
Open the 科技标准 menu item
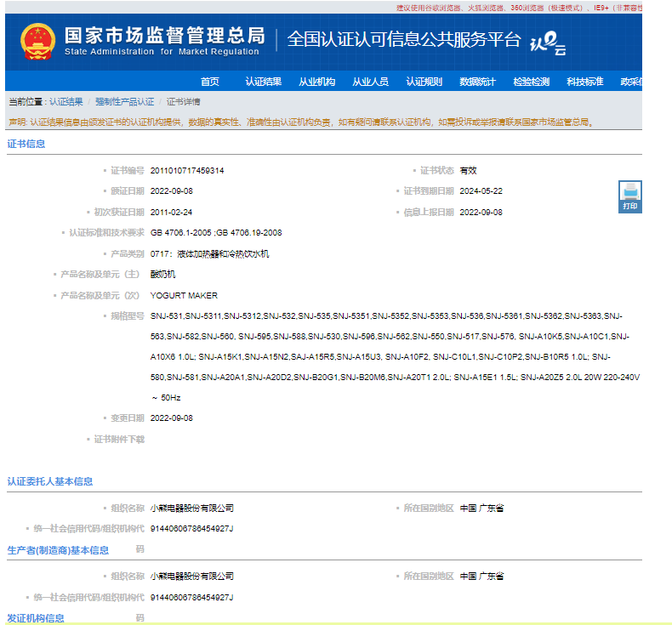[x=584, y=82]
